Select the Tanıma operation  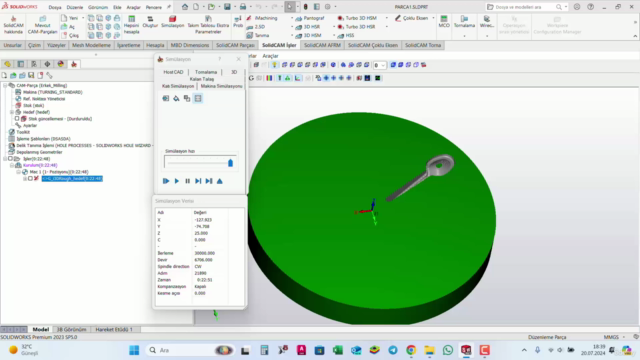pos(258,36)
